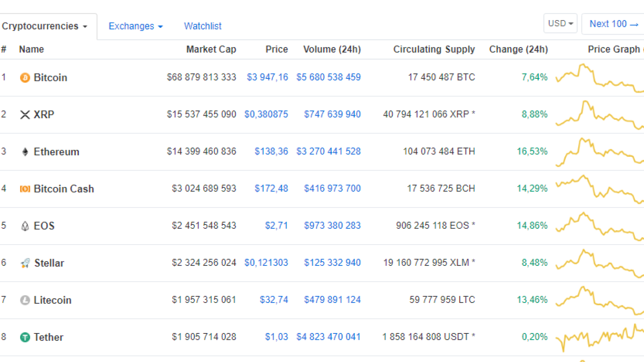Open the Stellar name link
This screenshot has width=644, height=362.
pyautogui.click(x=49, y=263)
